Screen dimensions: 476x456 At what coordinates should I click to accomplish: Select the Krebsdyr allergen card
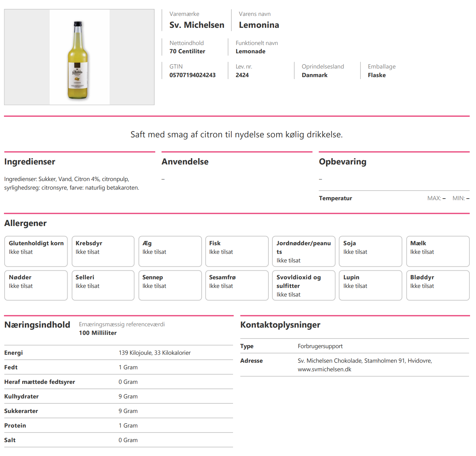click(x=103, y=251)
